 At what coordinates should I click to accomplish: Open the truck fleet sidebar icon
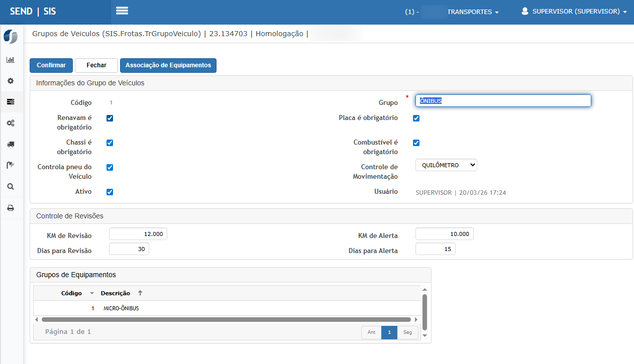pos(11,144)
